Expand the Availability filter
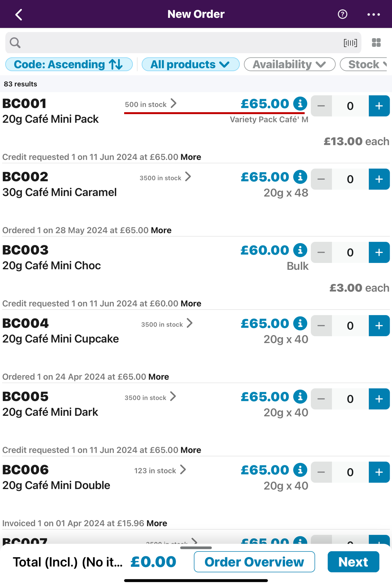392x586 pixels. pos(289,64)
